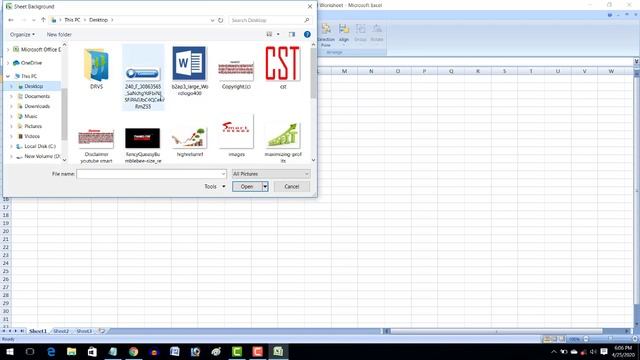Viewport: 640px width, 360px height.
Task: Collapse the This PC tree node
Action: point(8,76)
